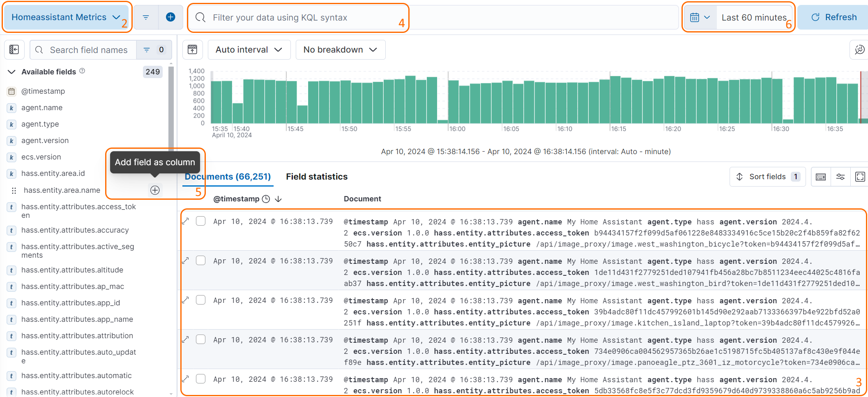Click the chart options icon at far right
The image size is (868, 397).
(x=859, y=50)
